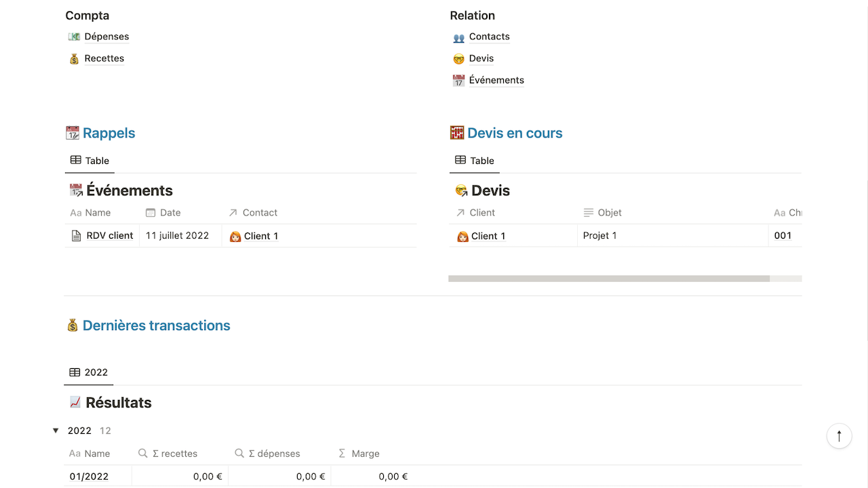This screenshot has height=488, width=868.
Task: Click the scroll-to-top arrow button
Action: (x=839, y=436)
